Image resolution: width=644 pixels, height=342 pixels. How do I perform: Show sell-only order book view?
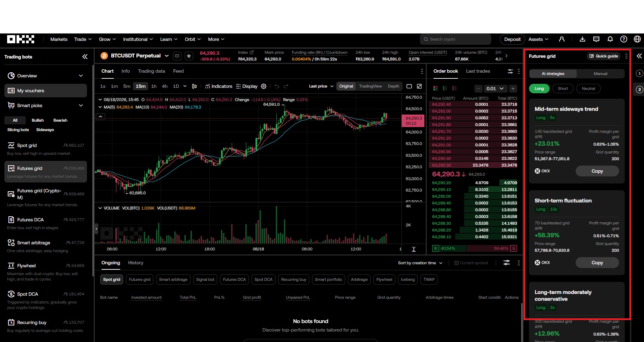coord(454,88)
